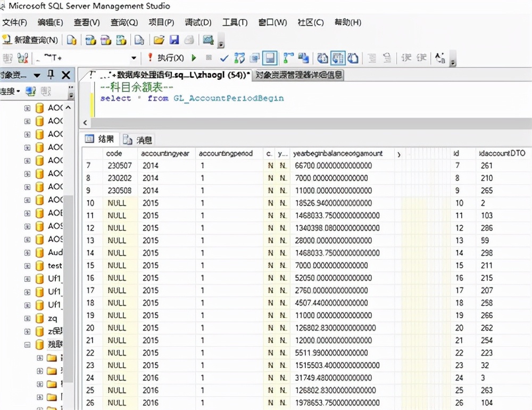Click the Comment Out Selected Lines icon

click(x=371, y=58)
